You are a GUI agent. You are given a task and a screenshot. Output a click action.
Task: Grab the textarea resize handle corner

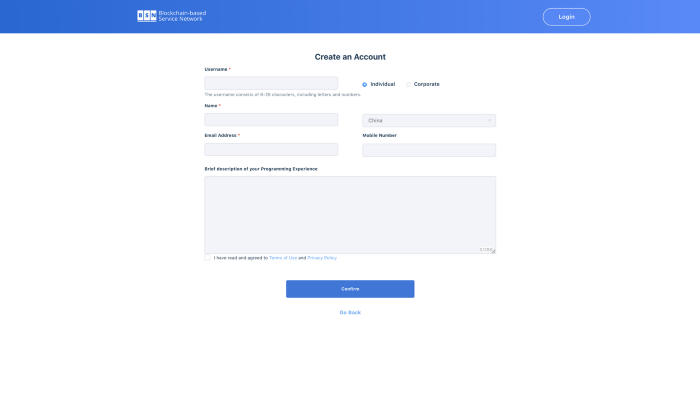point(493,251)
